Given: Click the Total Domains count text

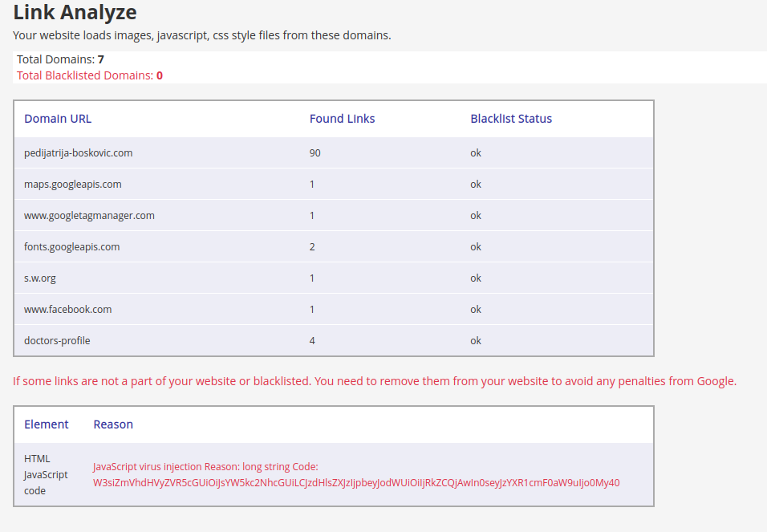Looking at the screenshot, I should point(60,59).
